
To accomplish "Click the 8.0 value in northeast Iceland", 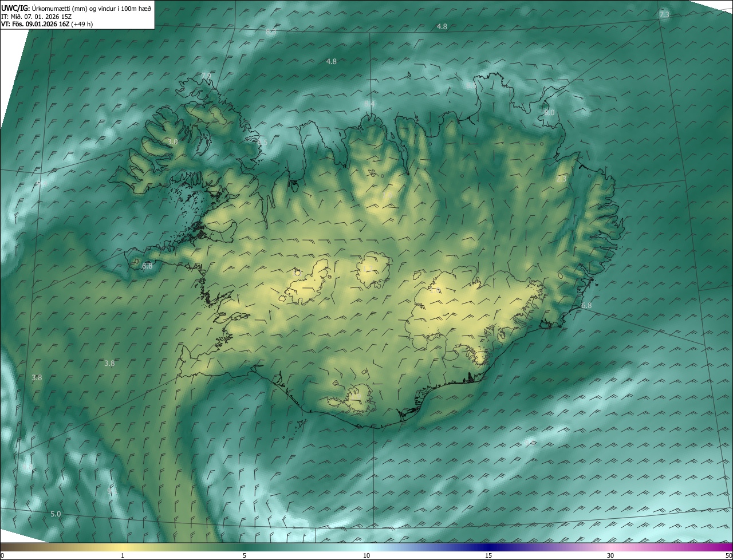I will click(x=549, y=113).
